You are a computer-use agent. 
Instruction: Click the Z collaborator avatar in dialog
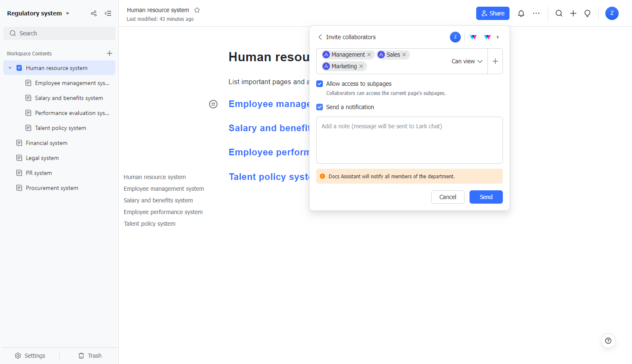click(x=455, y=37)
